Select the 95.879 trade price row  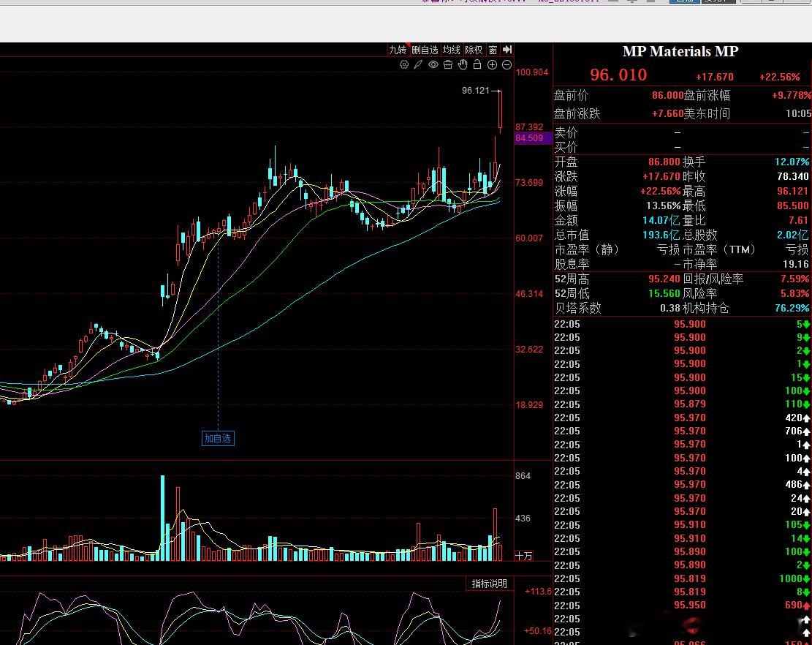(x=681, y=404)
